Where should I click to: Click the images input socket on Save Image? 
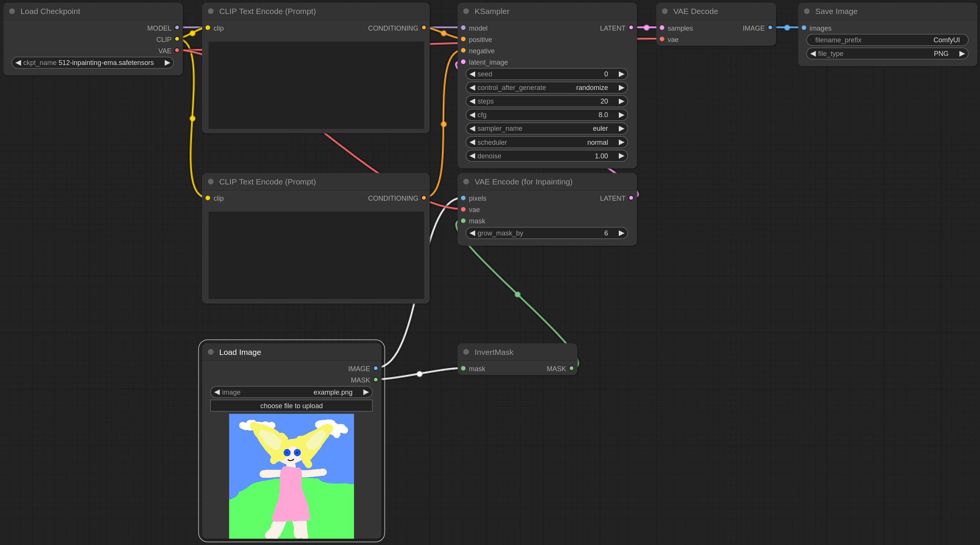click(x=804, y=28)
